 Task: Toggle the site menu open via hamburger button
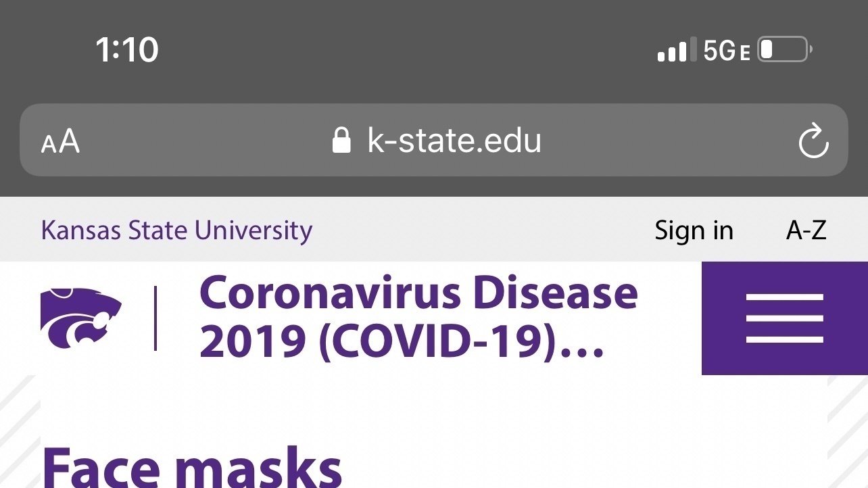[x=784, y=318]
